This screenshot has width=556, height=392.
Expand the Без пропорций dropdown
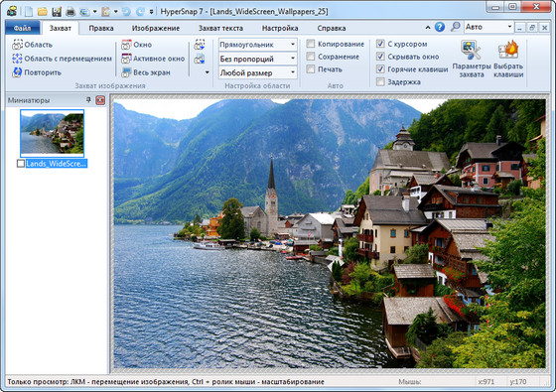pyautogui.click(x=258, y=59)
